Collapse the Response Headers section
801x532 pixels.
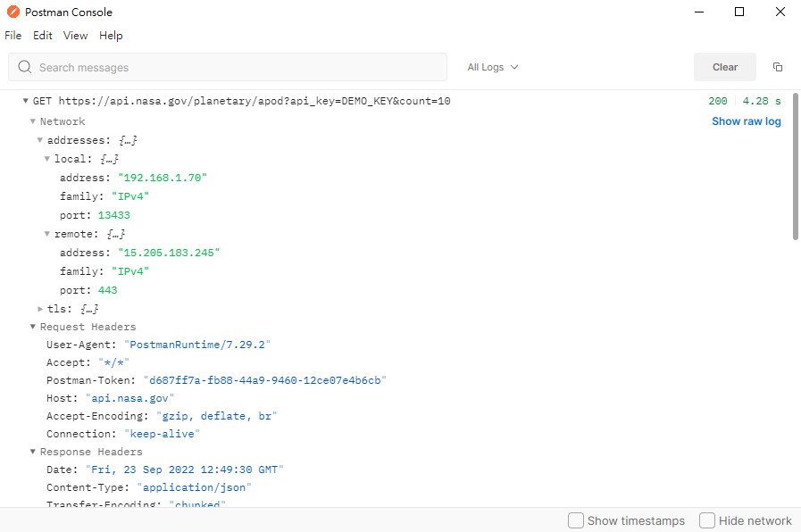click(x=33, y=452)
